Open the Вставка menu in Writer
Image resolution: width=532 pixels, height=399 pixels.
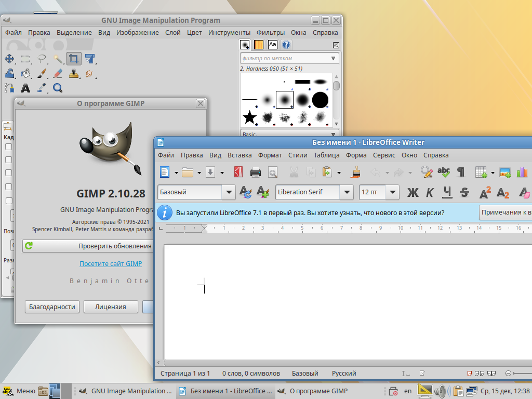click(x=240, y=155)
